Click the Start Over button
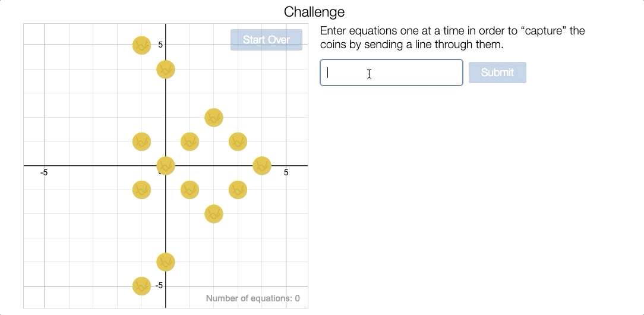The width and height of the screenshot is (644, 315). click(x=266, y=40)
